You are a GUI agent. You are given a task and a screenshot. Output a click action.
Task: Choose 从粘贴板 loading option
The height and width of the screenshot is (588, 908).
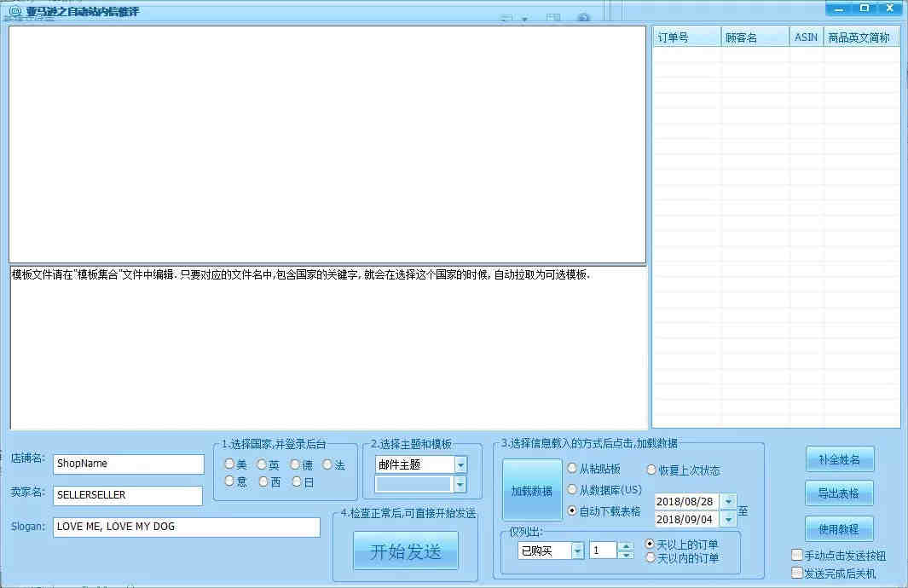[572, 468]
